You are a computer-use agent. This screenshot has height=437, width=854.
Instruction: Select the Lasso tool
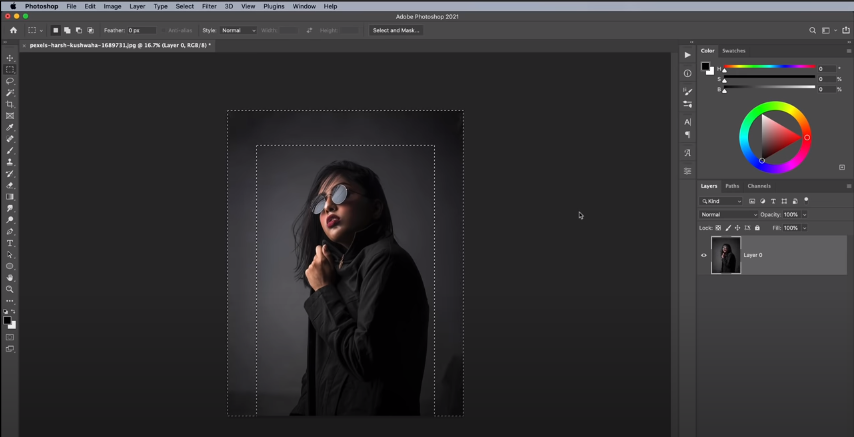(10, 81)
